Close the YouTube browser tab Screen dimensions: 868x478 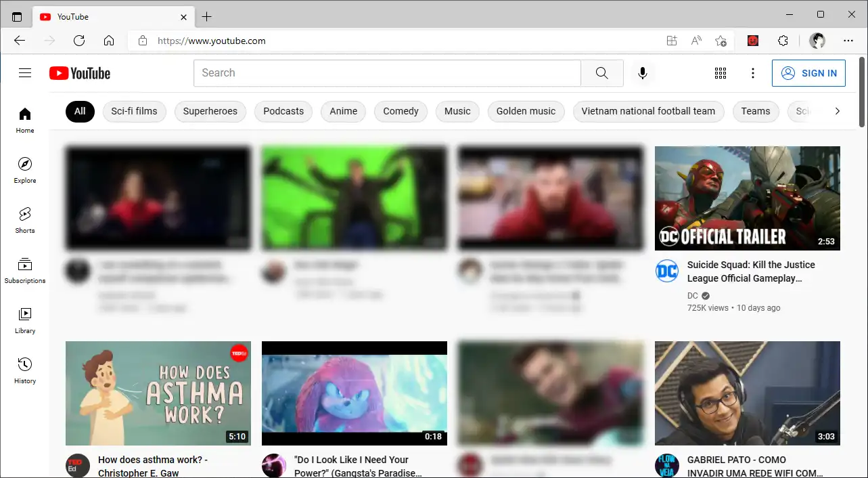tap(184, 17)
